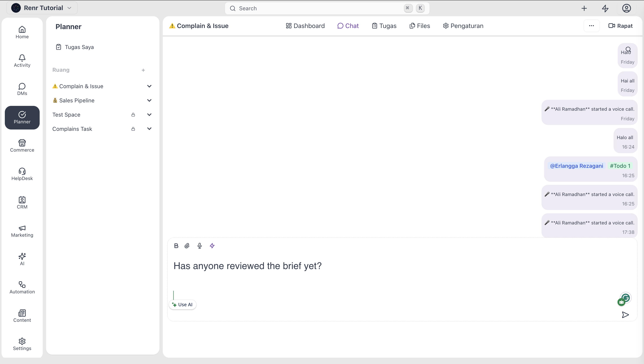Viewport: 644px width, 364px height.
Task: Click the Friday voice call message
Action: point(589,112)
